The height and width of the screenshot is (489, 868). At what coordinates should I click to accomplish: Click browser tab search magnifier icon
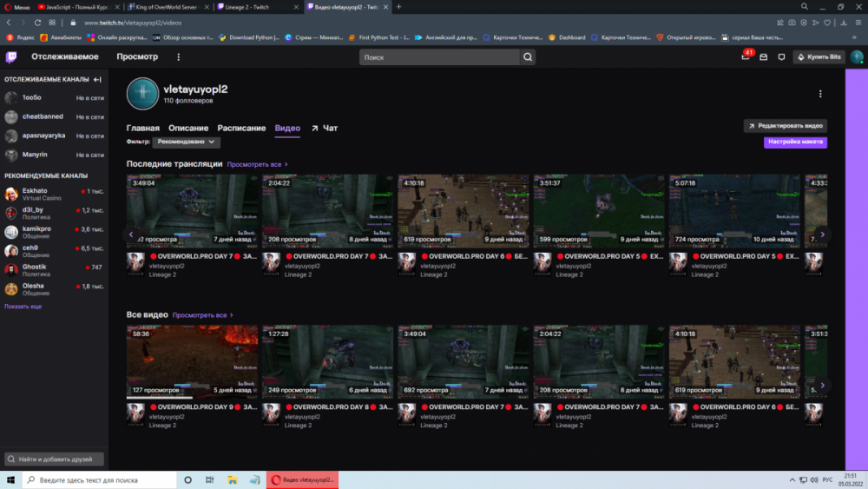(x=805, y=7)
